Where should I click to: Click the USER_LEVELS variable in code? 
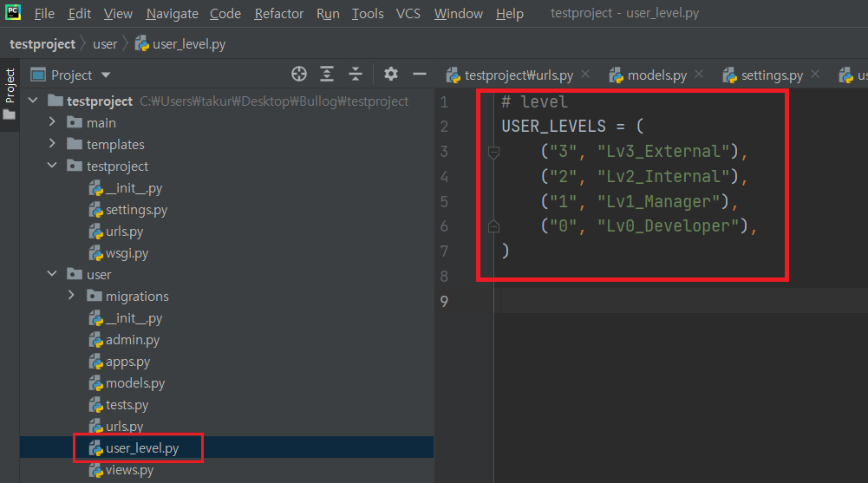(x=553, y=126)
